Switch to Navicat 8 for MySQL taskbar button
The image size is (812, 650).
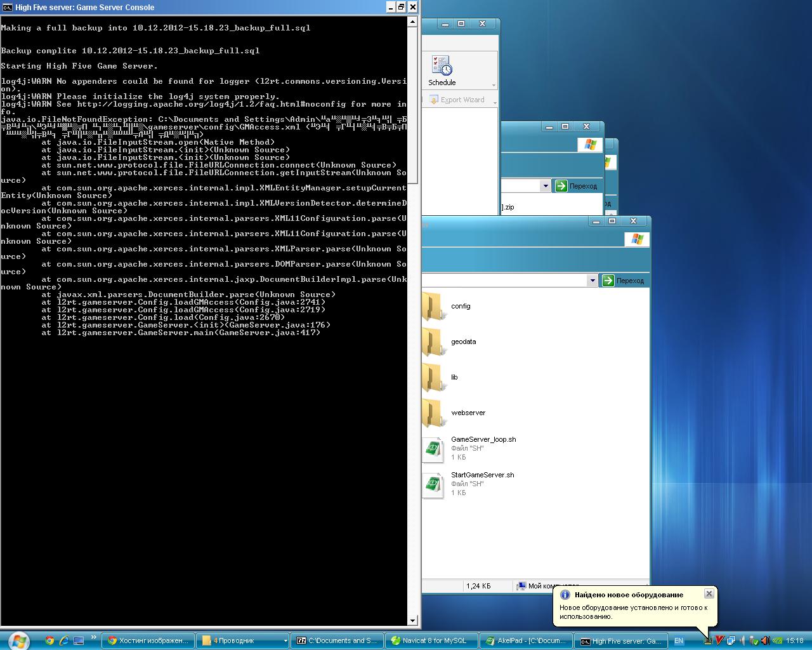[431, 641]
